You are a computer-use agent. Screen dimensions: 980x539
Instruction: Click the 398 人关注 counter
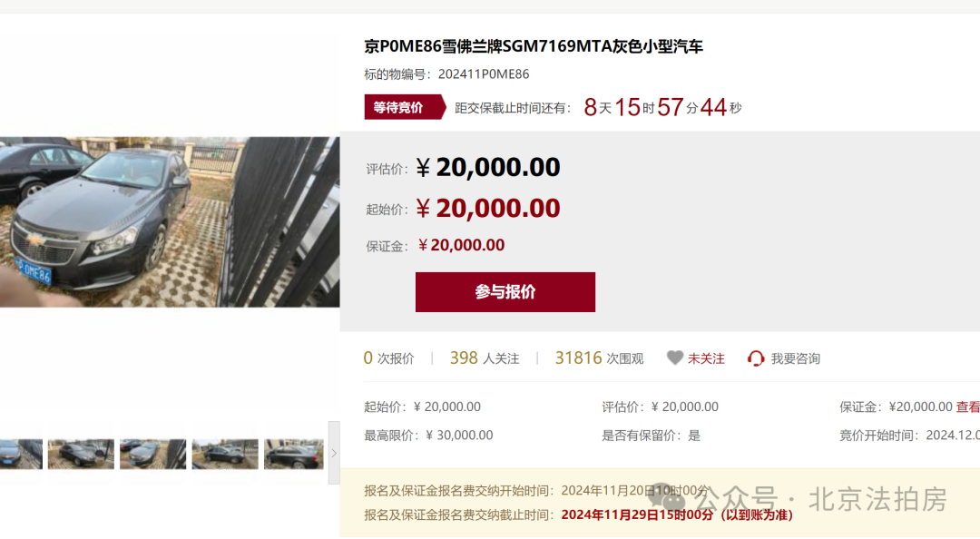(x=485, y=358)
